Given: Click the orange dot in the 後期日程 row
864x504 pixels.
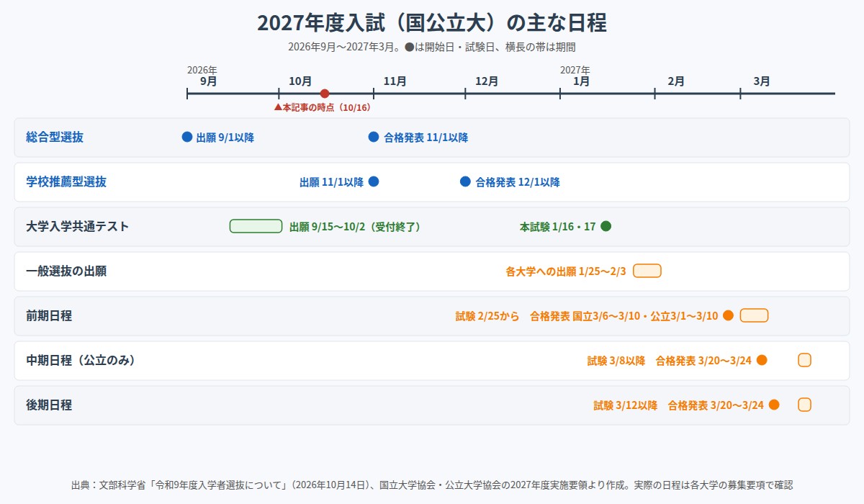Looking at the screenshot, I should (774, 405).
